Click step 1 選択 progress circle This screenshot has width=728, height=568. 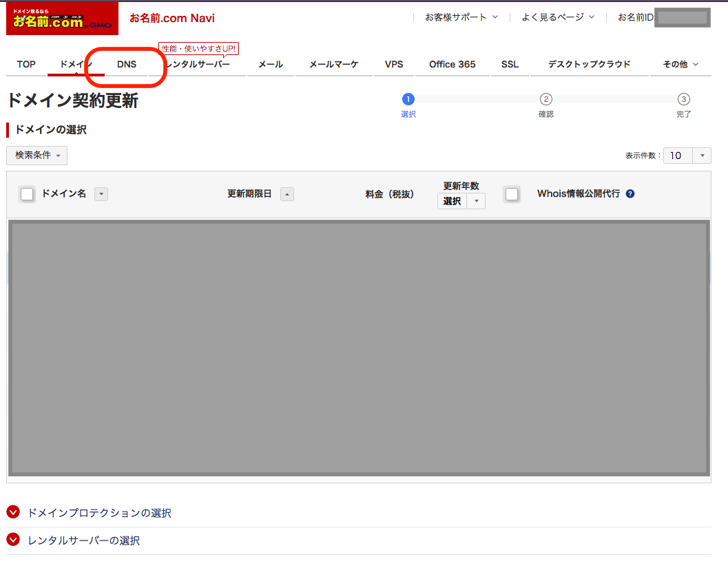tap(408, 99)
